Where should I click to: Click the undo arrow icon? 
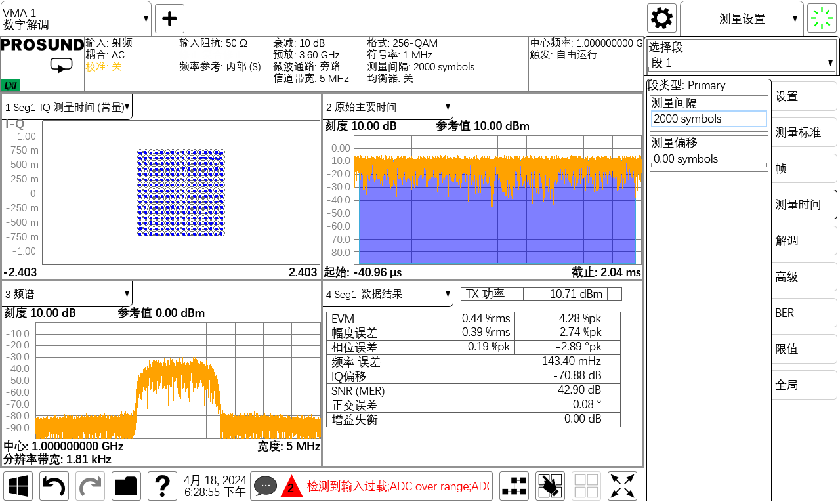(x=54, y=486)
